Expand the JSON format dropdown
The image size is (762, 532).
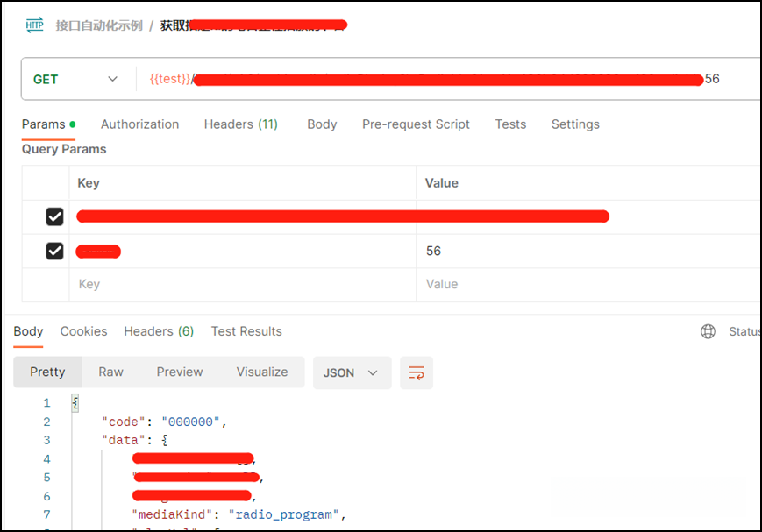tap(352, 372)
